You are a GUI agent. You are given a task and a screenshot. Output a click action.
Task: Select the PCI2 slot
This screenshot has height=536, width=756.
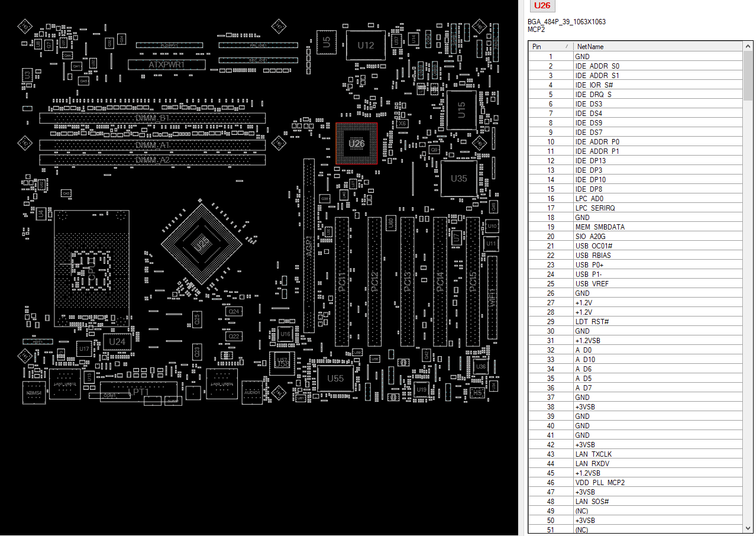pyautogui.click(x=374, y=282)
